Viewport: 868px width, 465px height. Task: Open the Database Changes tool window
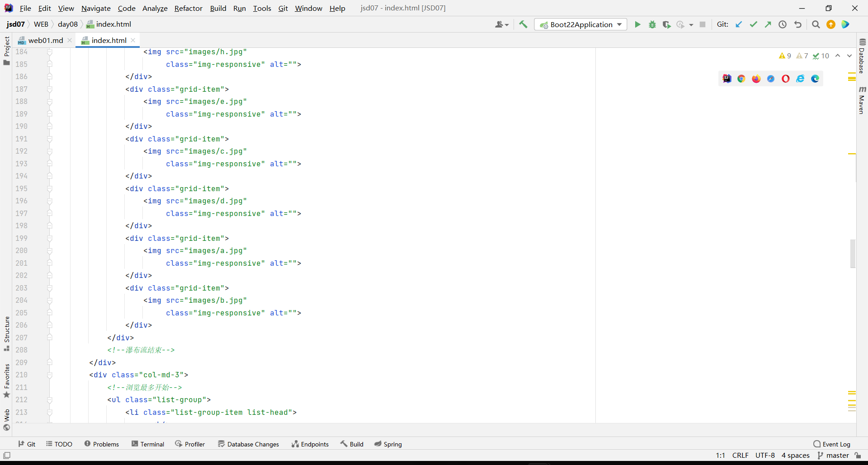(x=249, y=444)
